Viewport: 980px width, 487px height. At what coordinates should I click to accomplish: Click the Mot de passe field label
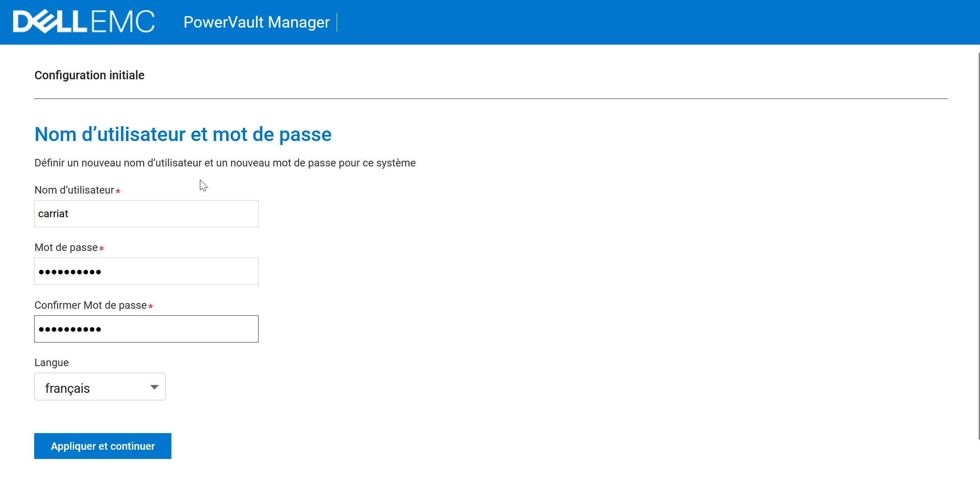click(66, 247)
